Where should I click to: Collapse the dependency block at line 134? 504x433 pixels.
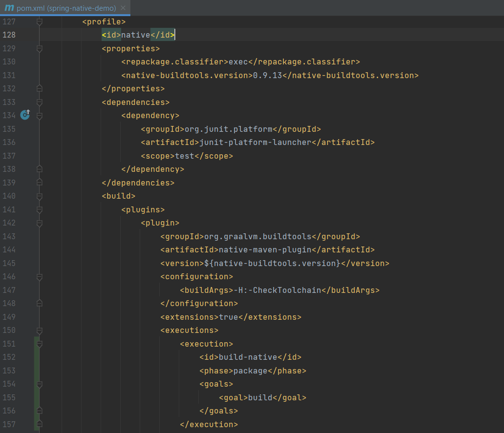40,116
